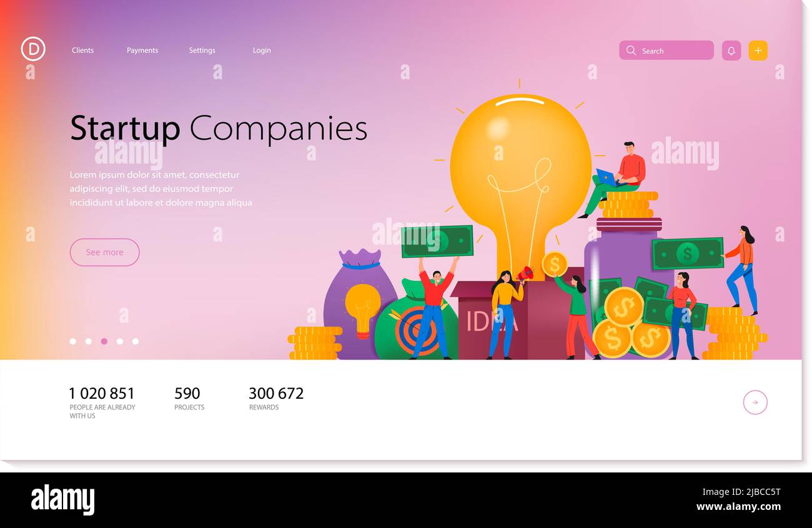The image size is (812, 528).
Task: Open the Clients menu item
Action: pos(82,51)
